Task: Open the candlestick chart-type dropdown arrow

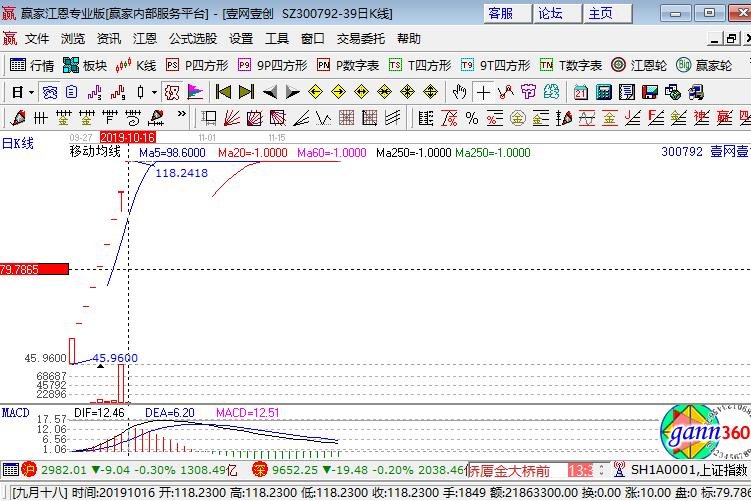Action: point(154,92)
